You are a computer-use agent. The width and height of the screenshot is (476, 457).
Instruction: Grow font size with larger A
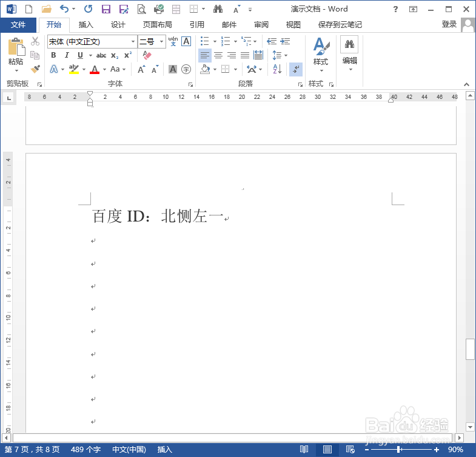tap(141, 69)
